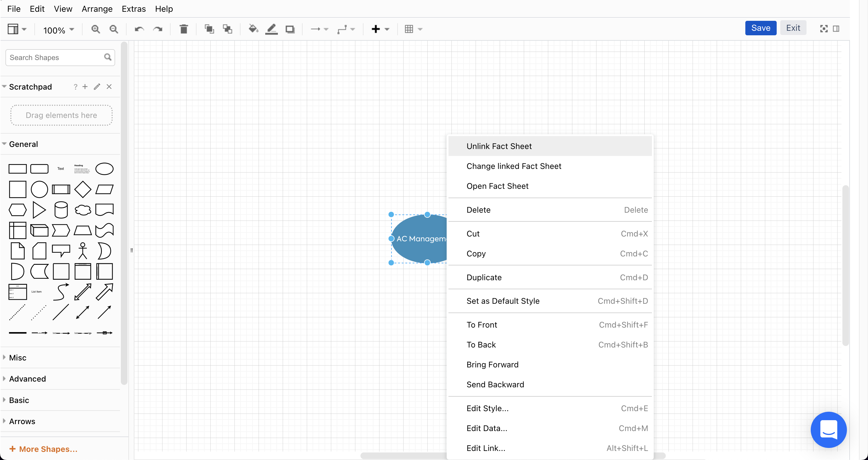Toggle the format panel icon

(x=836, y=29)
